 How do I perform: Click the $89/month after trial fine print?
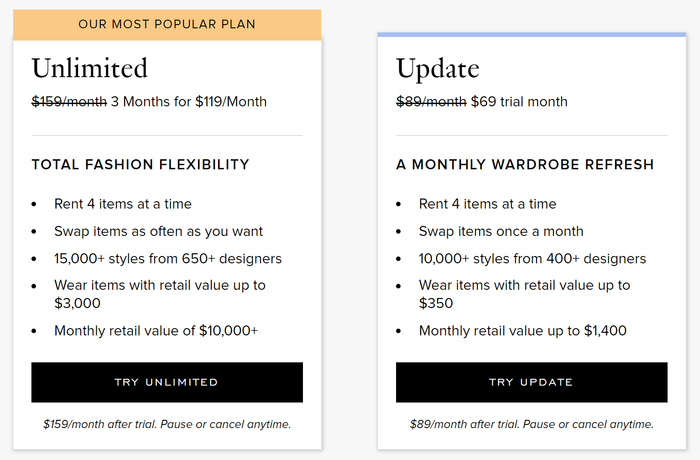531,424
